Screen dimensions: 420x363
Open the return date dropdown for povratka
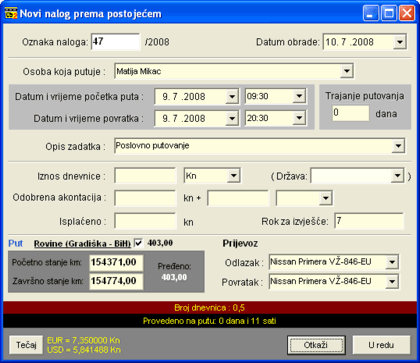(x=231, y=118)
